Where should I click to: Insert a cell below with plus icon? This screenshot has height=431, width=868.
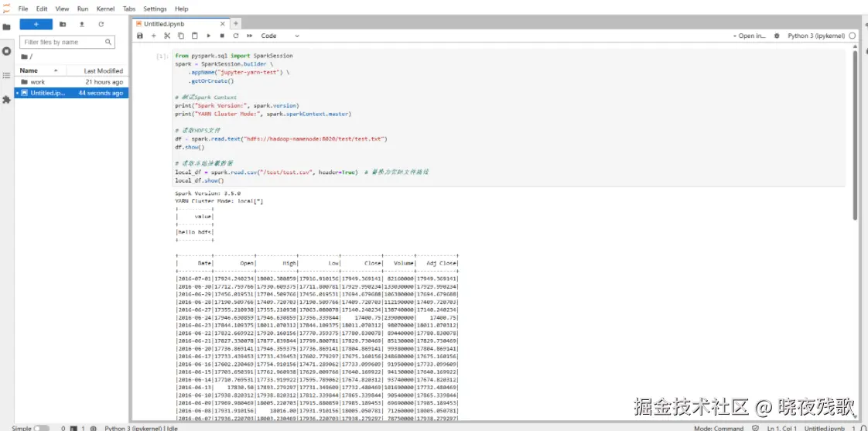[154, 36]
